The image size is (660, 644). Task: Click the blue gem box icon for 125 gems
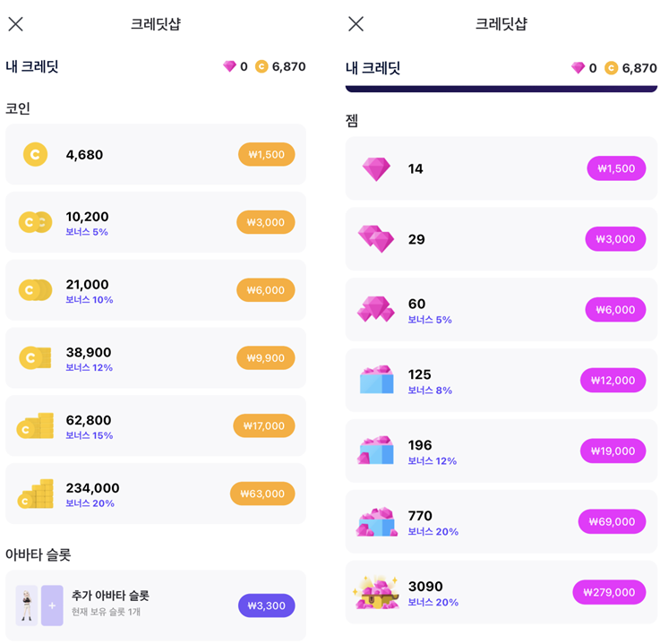click(376, 380)
